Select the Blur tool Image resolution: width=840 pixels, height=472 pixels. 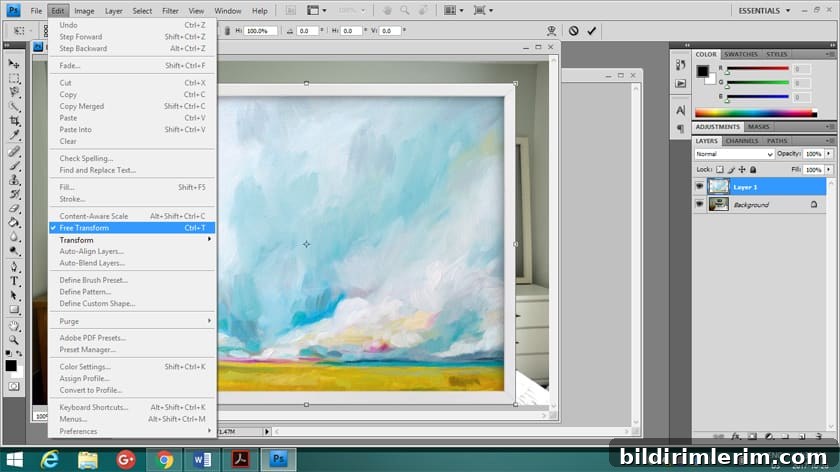coord(14,236)
